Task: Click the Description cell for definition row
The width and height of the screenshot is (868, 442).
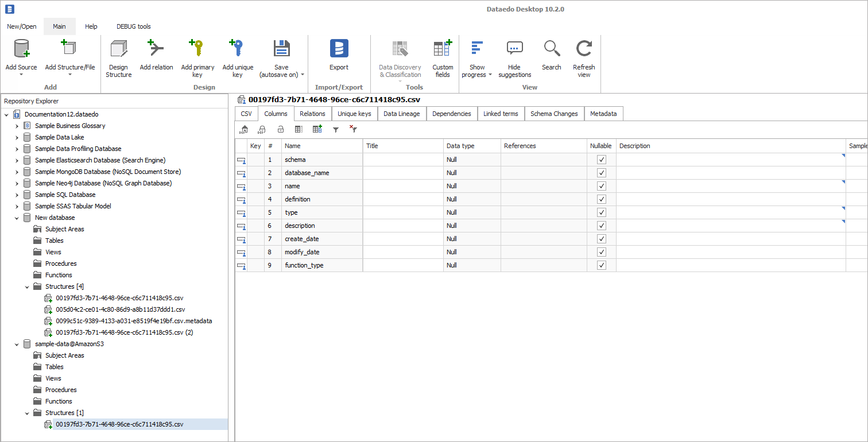Action: [730, 199]
